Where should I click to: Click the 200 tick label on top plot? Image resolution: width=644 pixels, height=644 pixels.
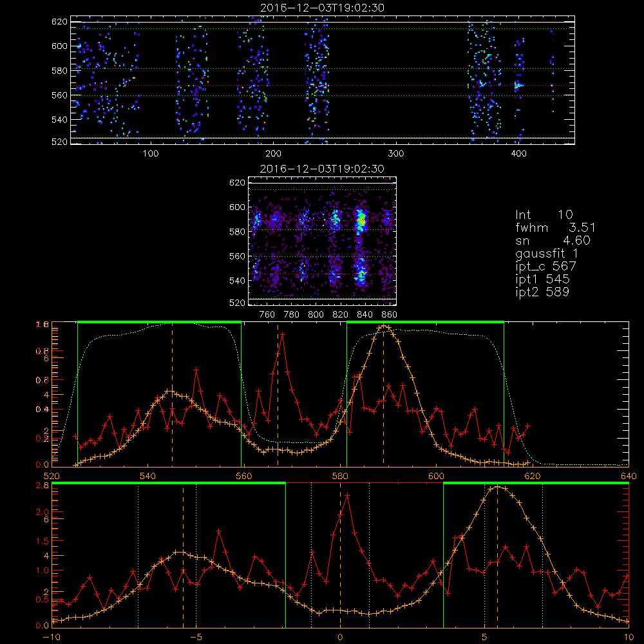coord(273,154)
